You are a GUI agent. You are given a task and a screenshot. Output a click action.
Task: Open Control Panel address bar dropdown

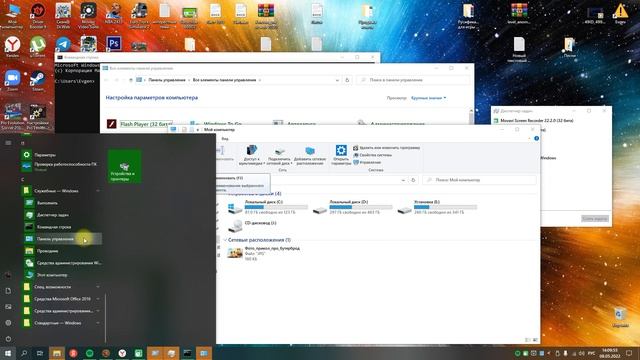(337, 80)
